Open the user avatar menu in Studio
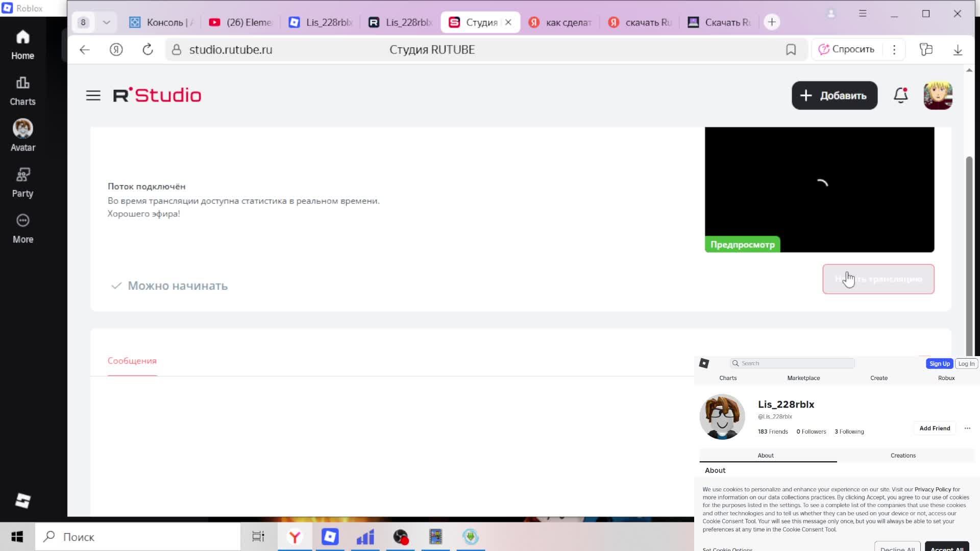The height and width of the screenshot is (551, 980). pos(938,95)
